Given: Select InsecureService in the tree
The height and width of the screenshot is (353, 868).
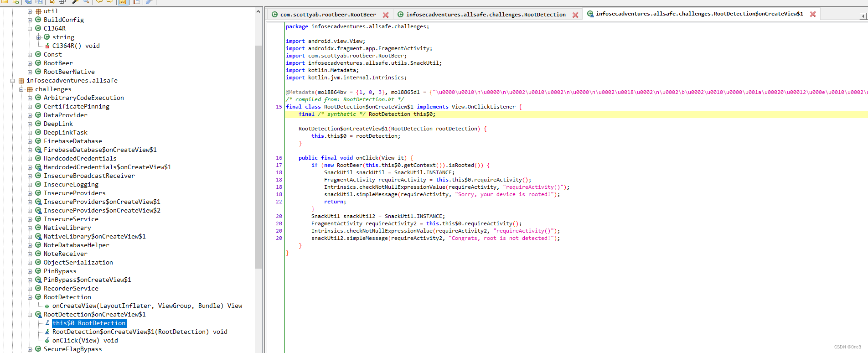Looking at the screenshot, I should pyautogui.click(x=71, y=219).
